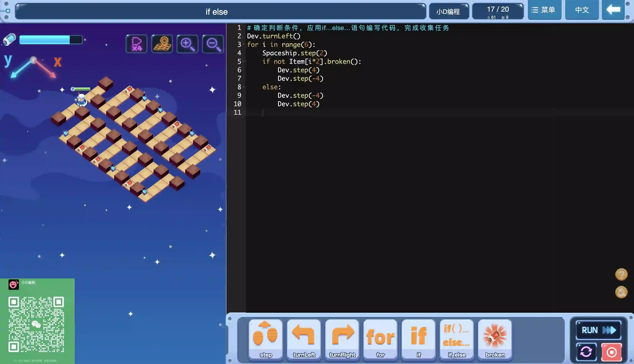This screenshot has width=634, height=364.
Task: Run the code with RUN button
Action: tap(598, 330)
